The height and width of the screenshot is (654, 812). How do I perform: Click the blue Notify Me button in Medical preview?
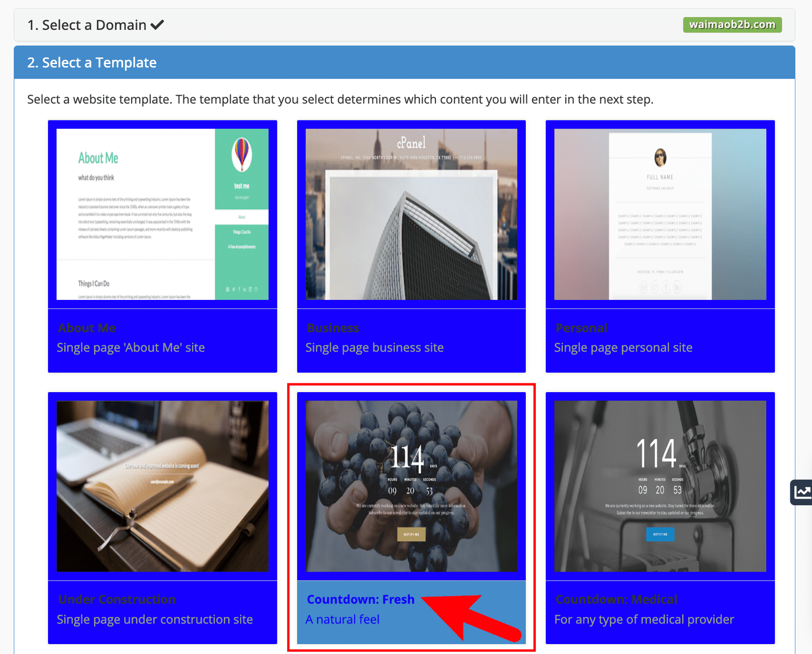[660, 534]
